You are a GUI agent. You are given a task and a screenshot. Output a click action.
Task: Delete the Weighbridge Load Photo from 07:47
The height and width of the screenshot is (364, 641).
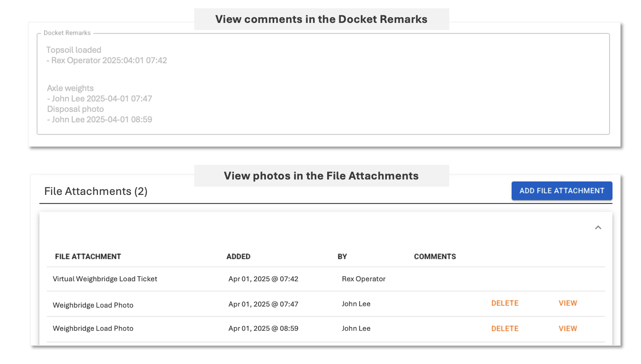pyautogui.click(x=505, y=303)
